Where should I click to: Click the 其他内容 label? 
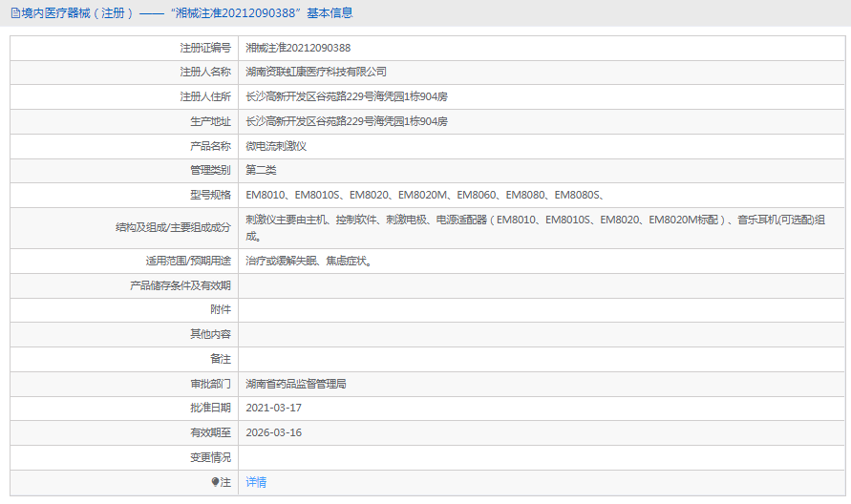click(x=210, y=334)
